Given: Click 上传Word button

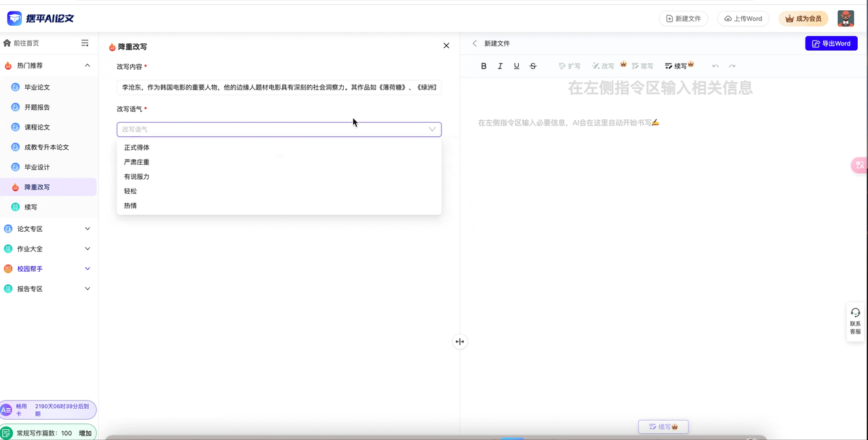Looking at the screenshot, I should [x=743, y=19].
